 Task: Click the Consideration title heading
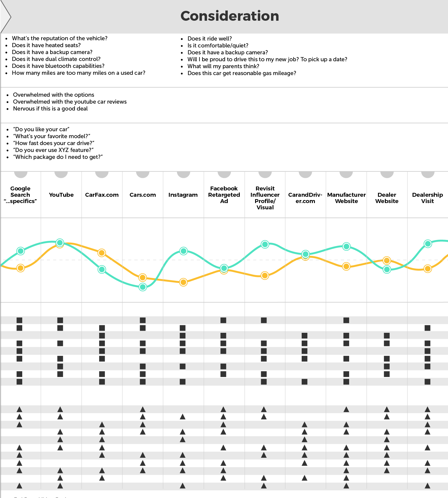(230, 16)
